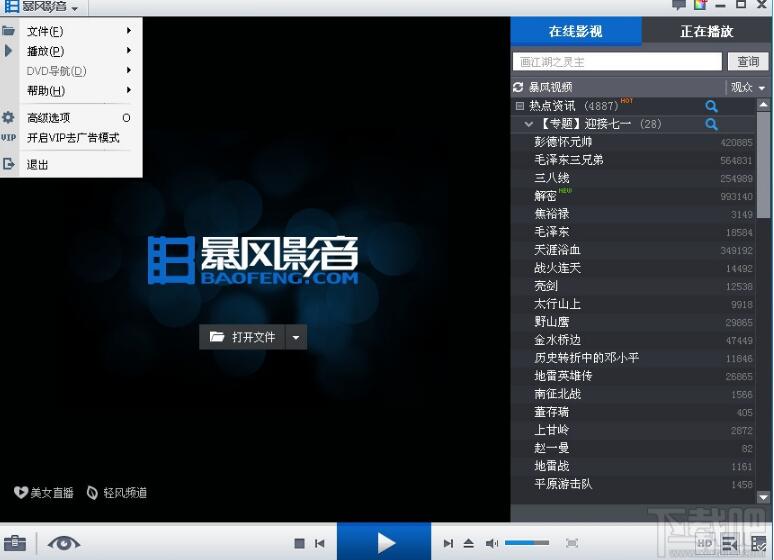Skip to the previous track
Screen dimensions: 774x560
[x=320, y=543]
